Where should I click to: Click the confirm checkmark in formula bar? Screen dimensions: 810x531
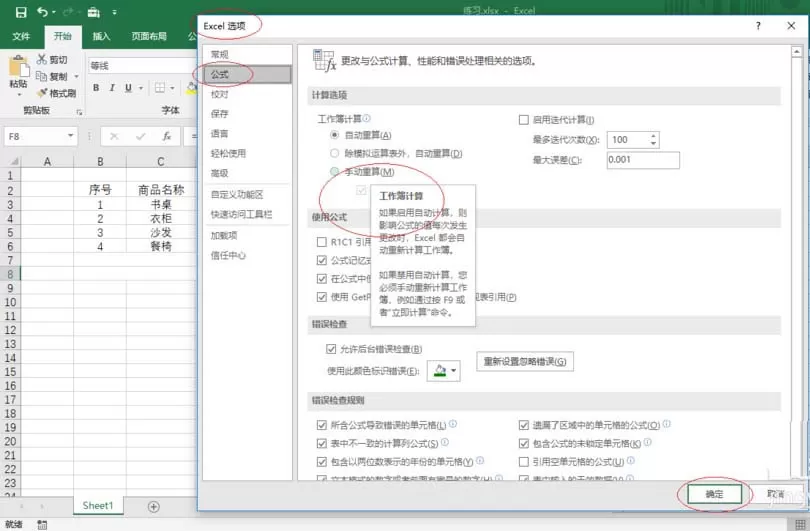point(141,136)
